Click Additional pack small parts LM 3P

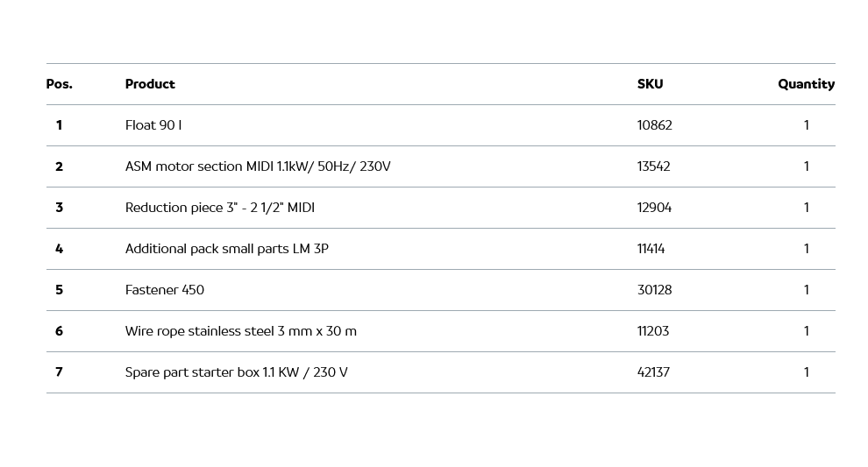226,249
